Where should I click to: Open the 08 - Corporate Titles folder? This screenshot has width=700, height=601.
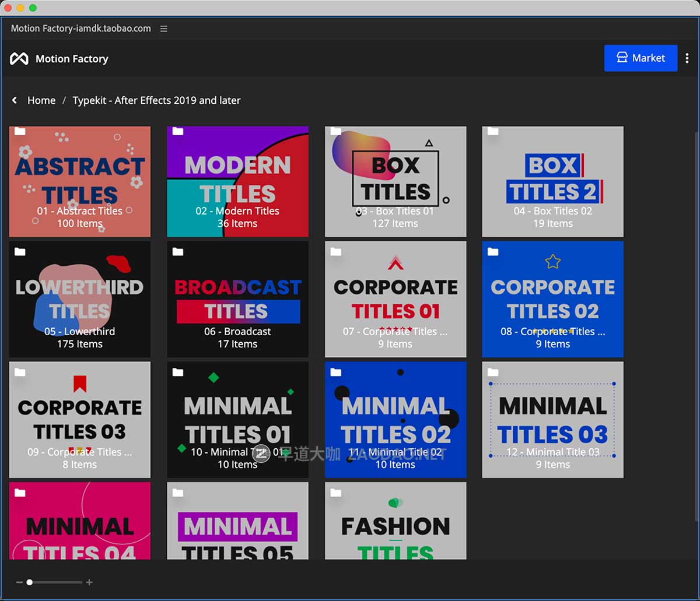553,299
